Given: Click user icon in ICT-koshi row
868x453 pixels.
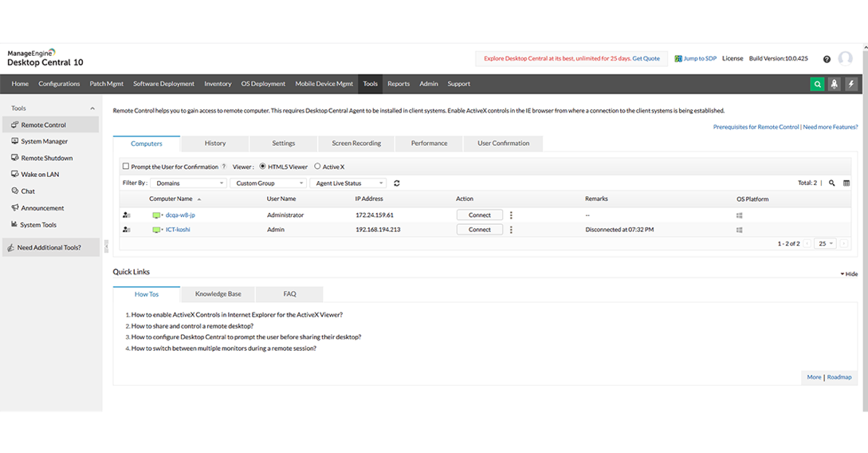Looking at the screenshot, I should 126,229.
